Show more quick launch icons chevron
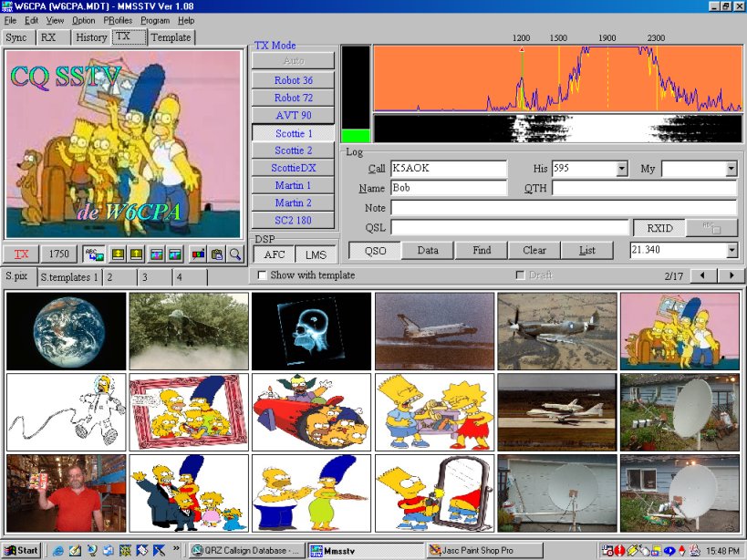 coord(176,548)
